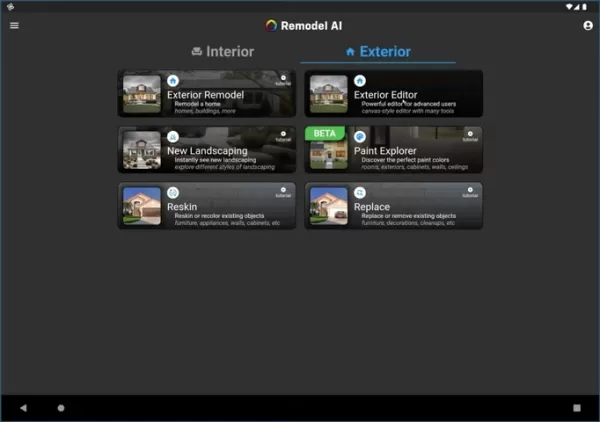Click the notification icon in status bar
This screenshot has height=422, width=600.
click(10, 7)
